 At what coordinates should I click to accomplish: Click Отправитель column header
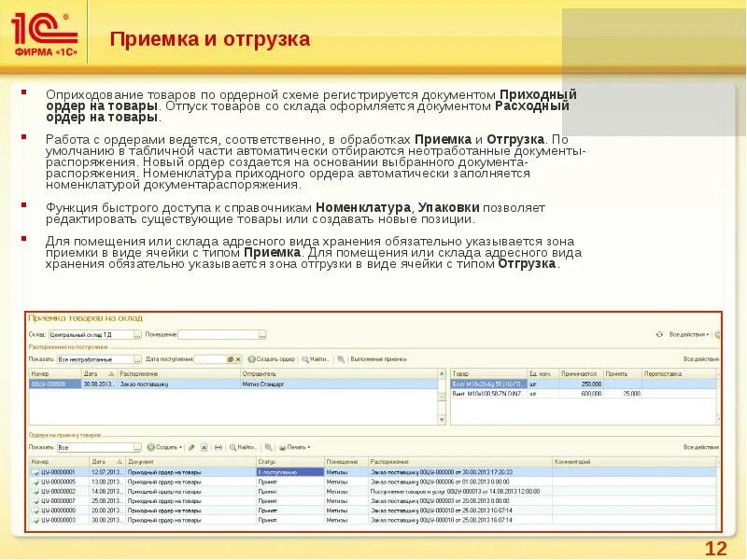(339, 374)
